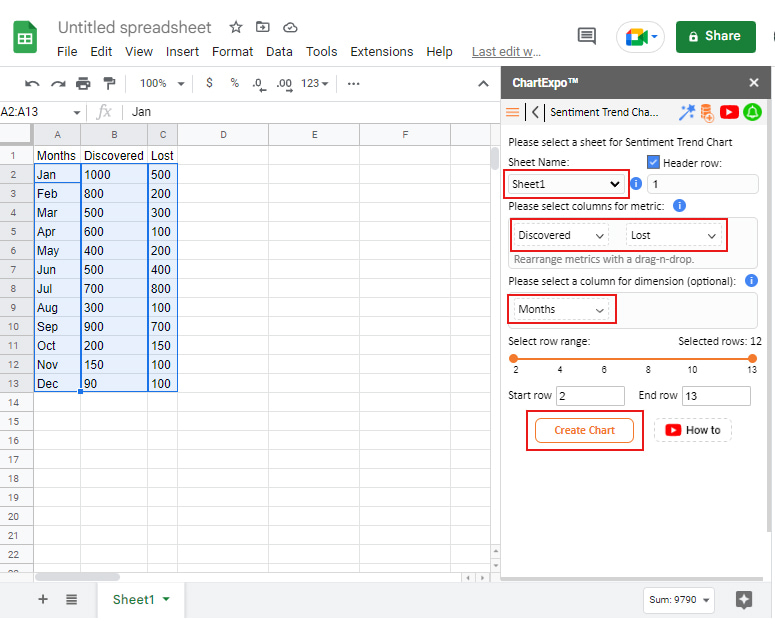
Task: Show all sheets list
Action: pos(72,599)
